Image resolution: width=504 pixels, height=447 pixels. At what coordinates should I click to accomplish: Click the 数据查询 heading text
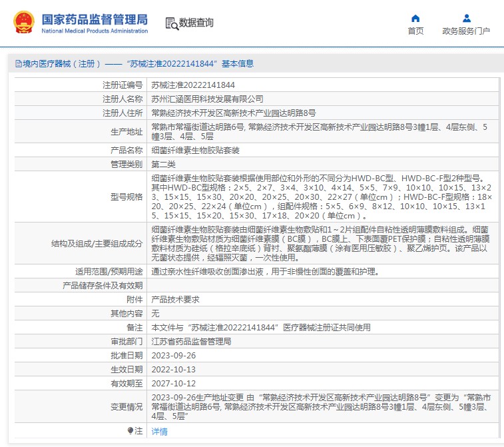tap(196, 23)
